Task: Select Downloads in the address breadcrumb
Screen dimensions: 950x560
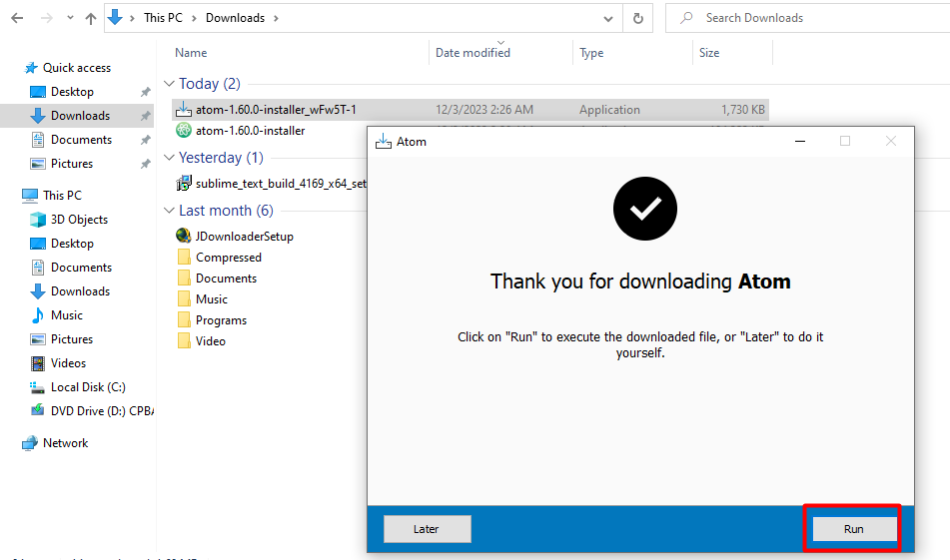Action: tap(235, 18)
